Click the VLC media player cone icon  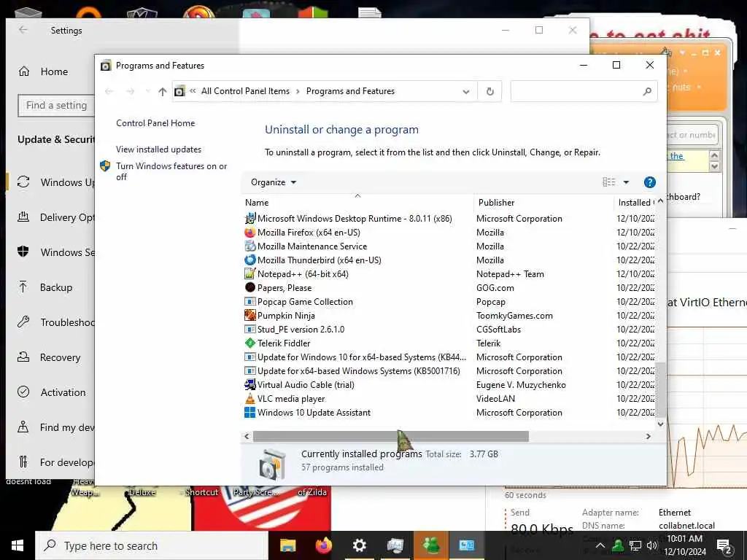(x=249, y=399)
